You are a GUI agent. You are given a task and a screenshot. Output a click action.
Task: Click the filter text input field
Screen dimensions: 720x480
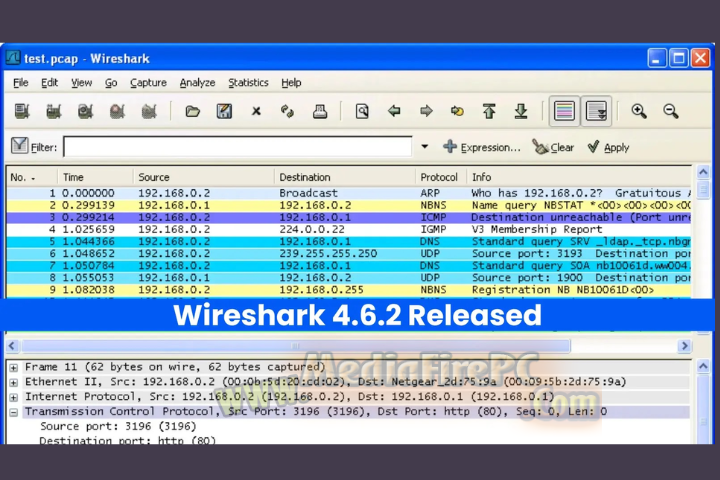pos(238,147)
